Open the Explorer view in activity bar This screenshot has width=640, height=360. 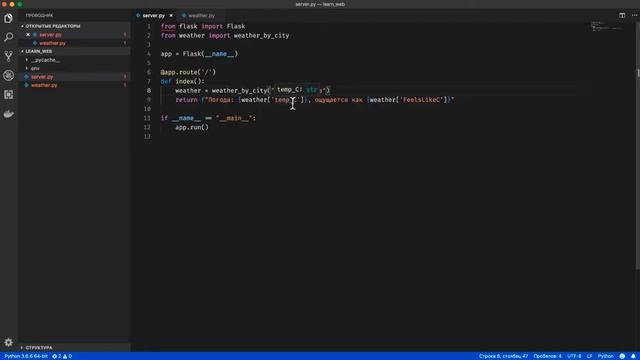pos(8,18)
